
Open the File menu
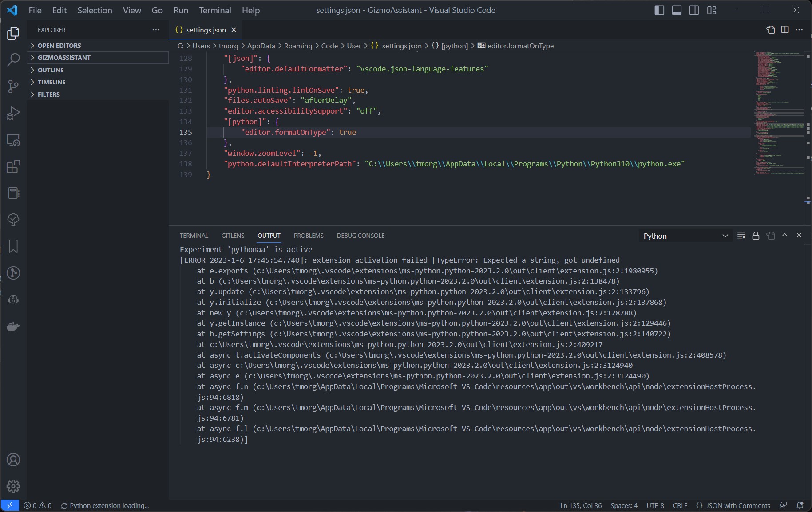[35, 10]
